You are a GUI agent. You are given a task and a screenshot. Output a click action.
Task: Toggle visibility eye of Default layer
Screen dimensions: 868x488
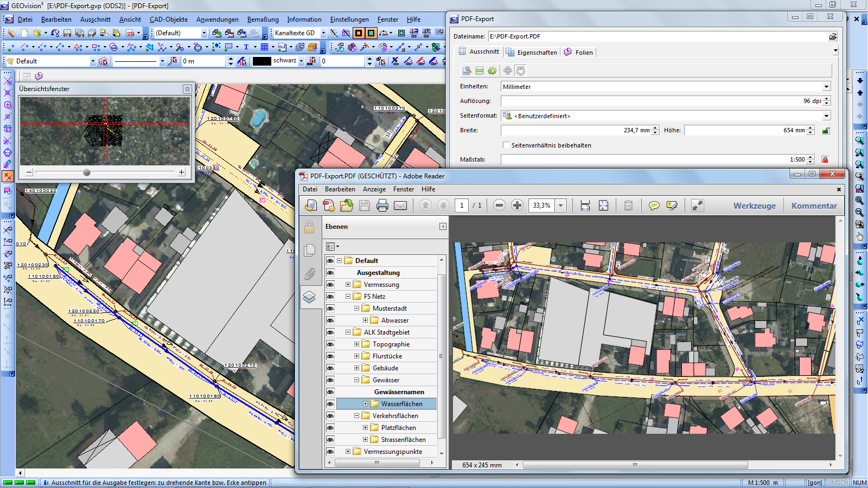click(330, 261)
